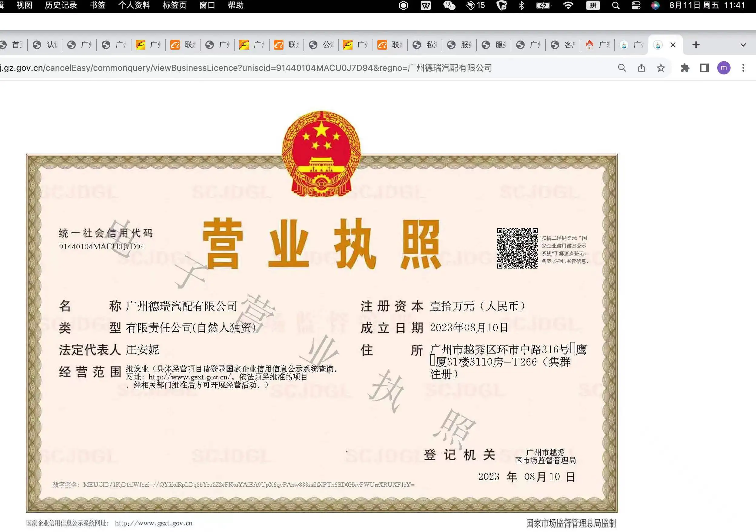
Task: Click the registration authority 区市场监督管理局
Action: point(545,460)
